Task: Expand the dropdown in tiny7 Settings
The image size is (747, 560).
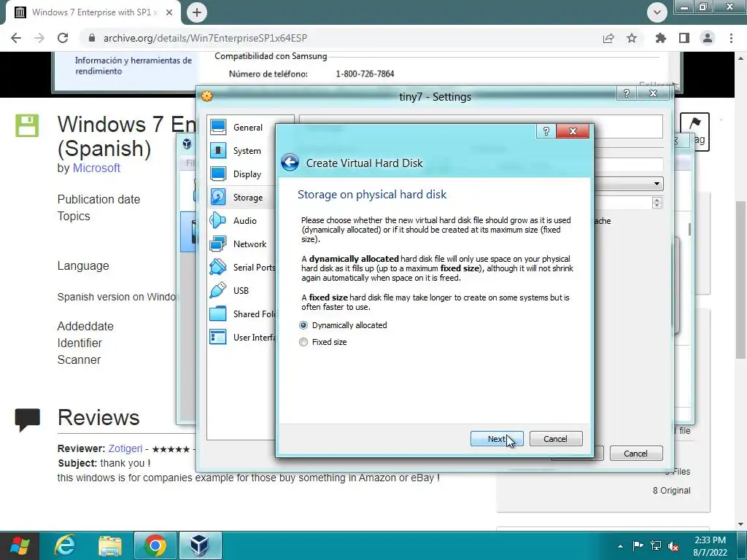Action: (657, 184)
